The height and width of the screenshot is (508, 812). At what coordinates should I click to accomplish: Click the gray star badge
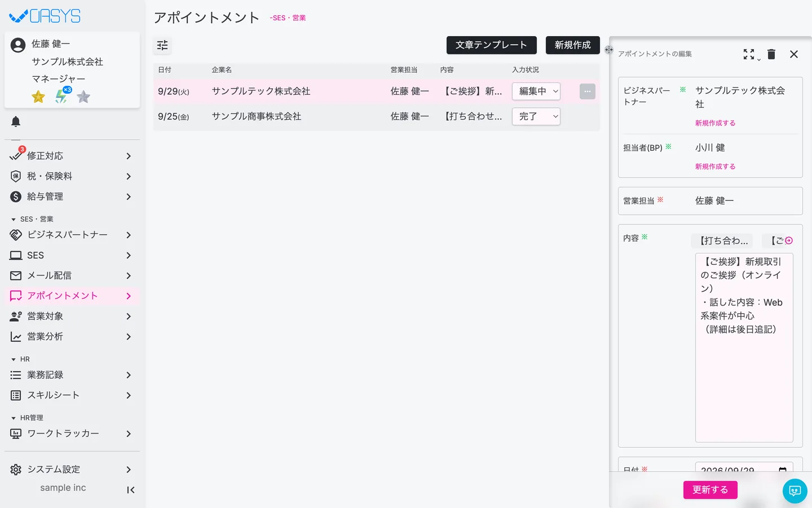[x=83, y=97]
